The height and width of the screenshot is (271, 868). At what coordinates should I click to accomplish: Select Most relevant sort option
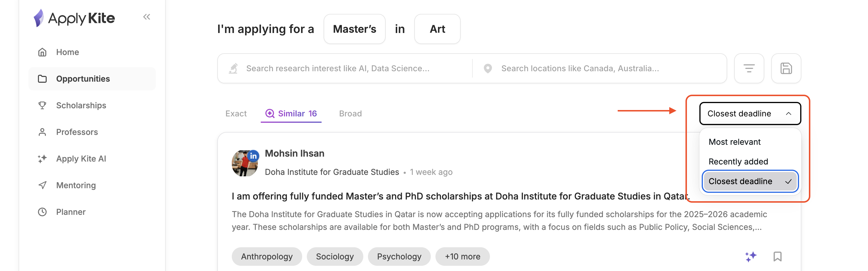click(x=734, y=142)
